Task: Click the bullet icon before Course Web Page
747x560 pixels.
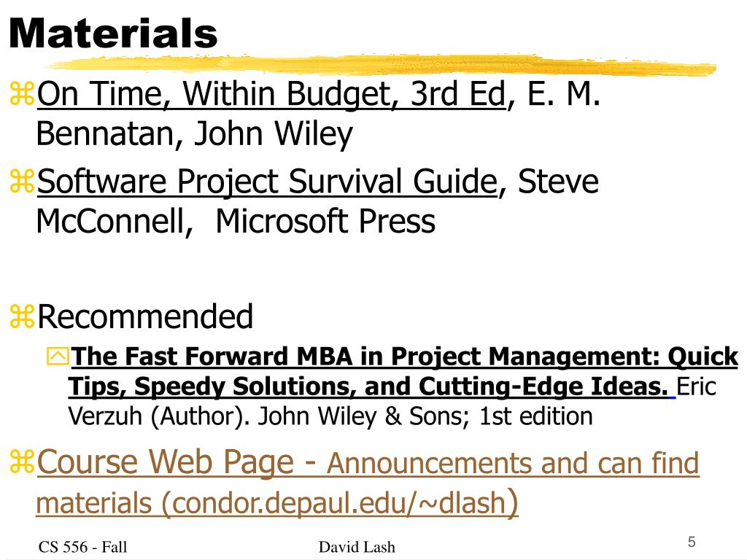Action: (22, 462)
